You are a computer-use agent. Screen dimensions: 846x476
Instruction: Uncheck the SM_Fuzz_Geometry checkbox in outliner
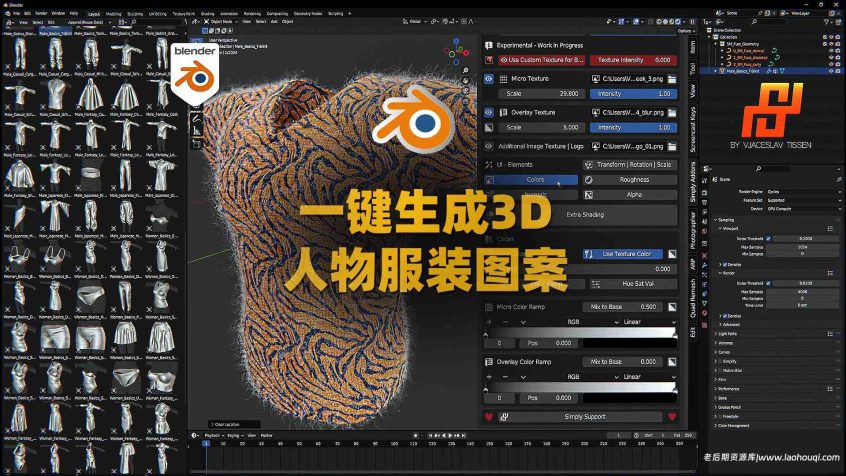pyautogui.click(x=825, y=44)
